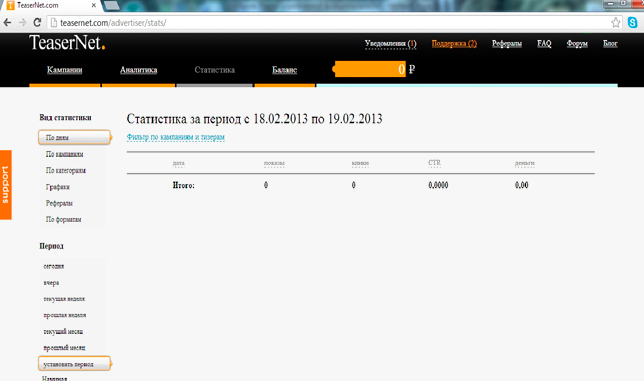Close the TeaserNet.com browser tab
The image size is (644, 381).
click(x=94, y=5)
